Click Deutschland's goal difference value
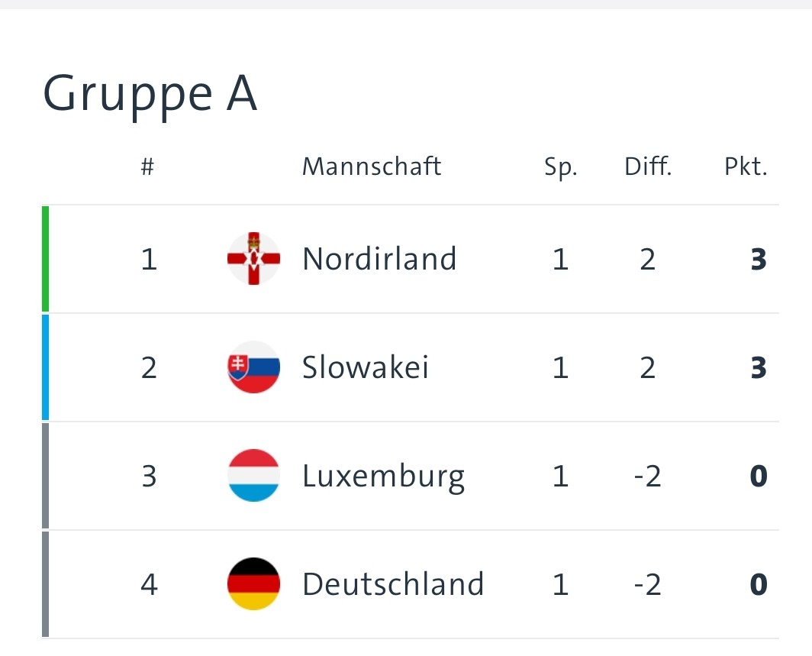This screenshot has width=812, height=656. [x=646, y=585]
